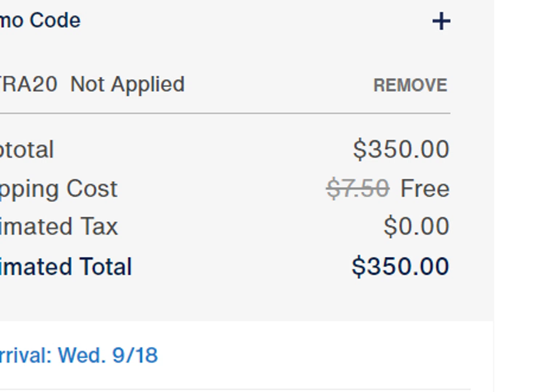Click the Subtotal row label
Image resolution: width=545 pixels, height=392 pixels.
tap(27, 149)
